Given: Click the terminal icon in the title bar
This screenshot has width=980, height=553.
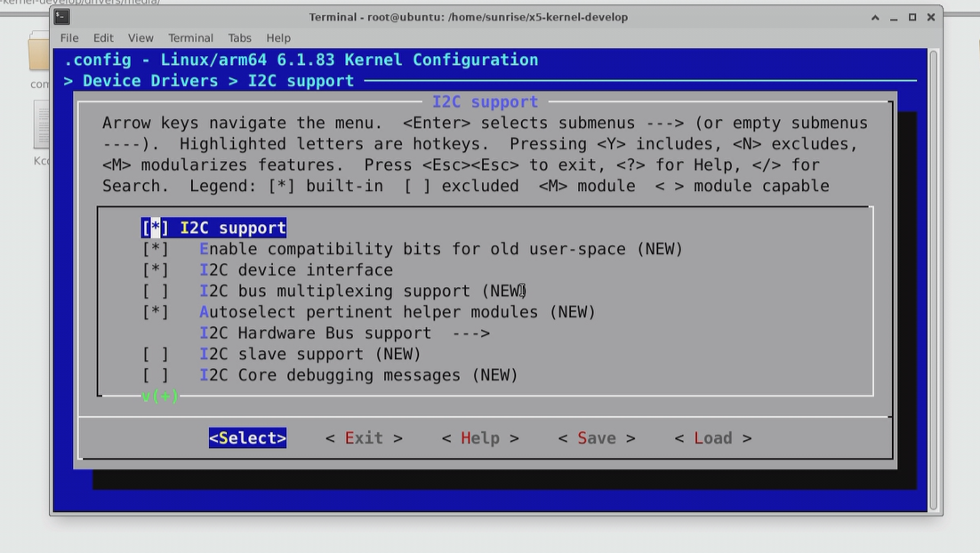Looking at the screenshot, I should click(x=62, y=17).
